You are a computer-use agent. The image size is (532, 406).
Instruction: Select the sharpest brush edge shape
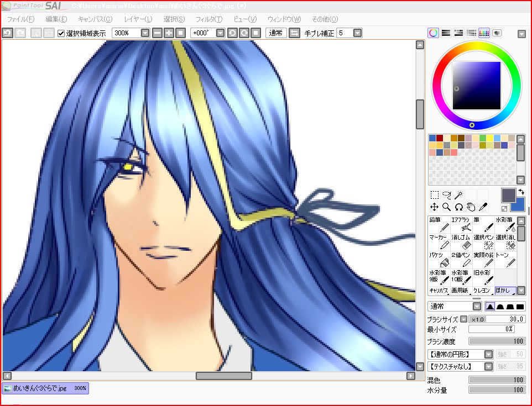(490, 307)
